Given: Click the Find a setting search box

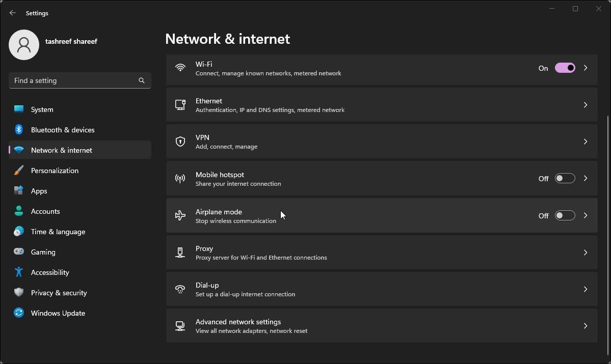Looking at the screenshot, I should [74, 80].
